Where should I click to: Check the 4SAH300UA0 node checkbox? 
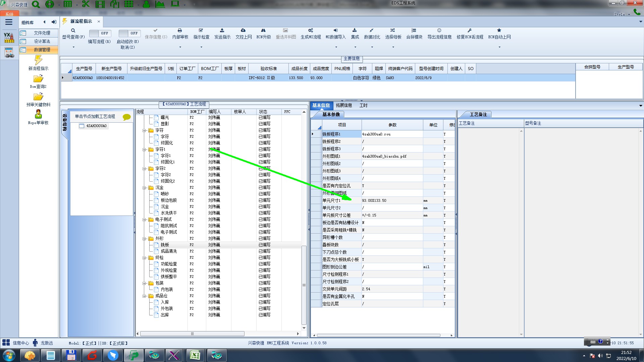coord(82,126)
